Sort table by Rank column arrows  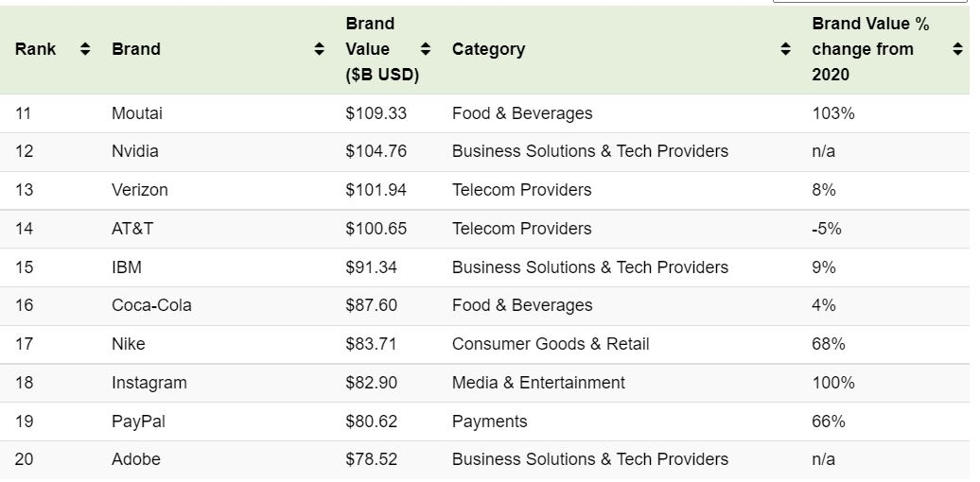coord(85,49)
